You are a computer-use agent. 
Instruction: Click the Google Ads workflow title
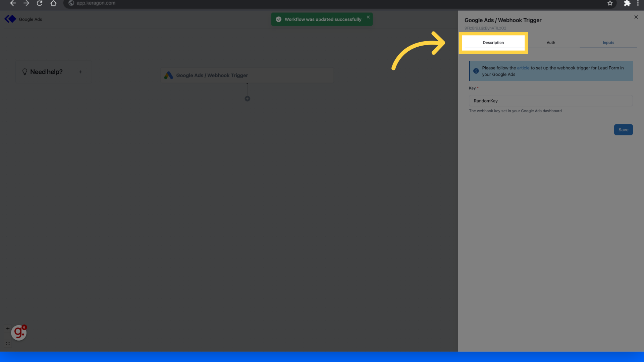(31, 19)
